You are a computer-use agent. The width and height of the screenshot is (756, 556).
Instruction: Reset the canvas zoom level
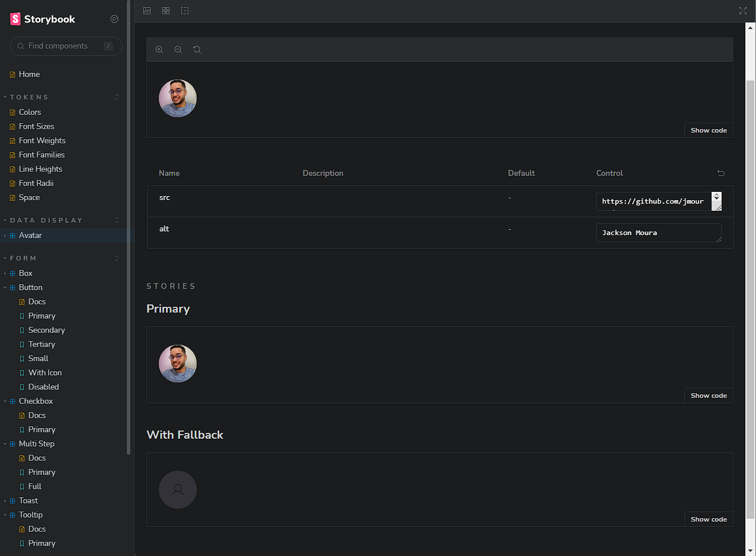tap(197, 50)
